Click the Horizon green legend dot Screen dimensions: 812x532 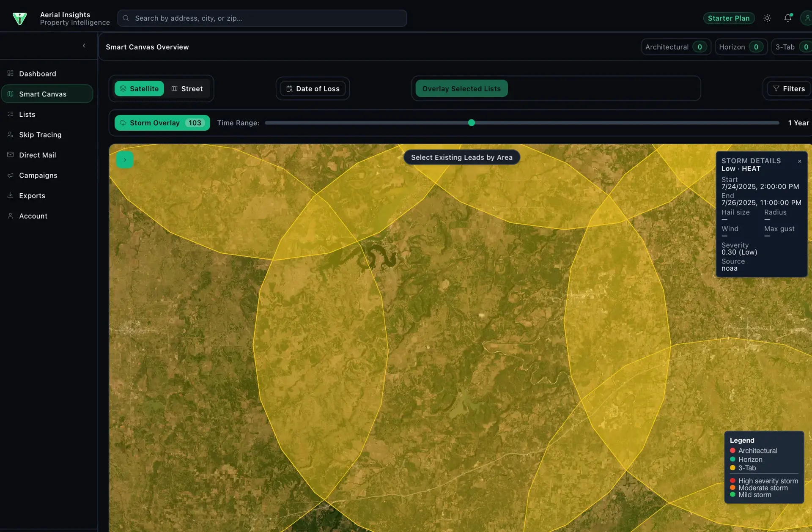click(732, 459)
